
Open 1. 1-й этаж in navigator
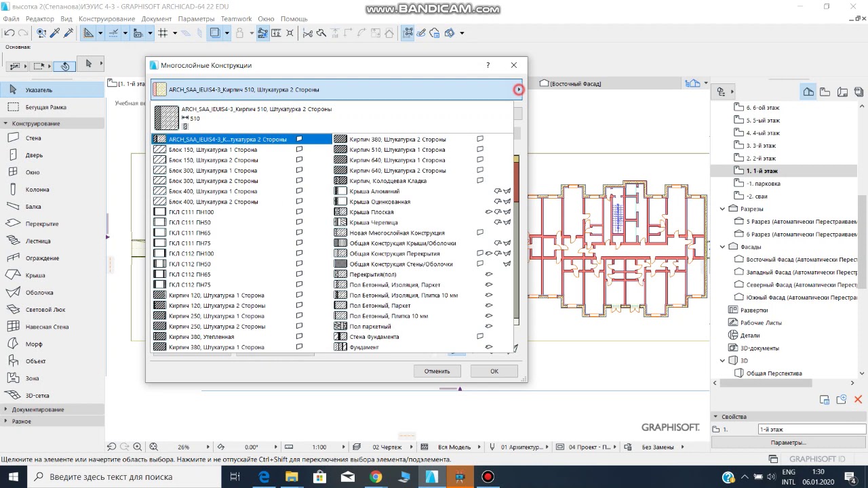[762, 171]
